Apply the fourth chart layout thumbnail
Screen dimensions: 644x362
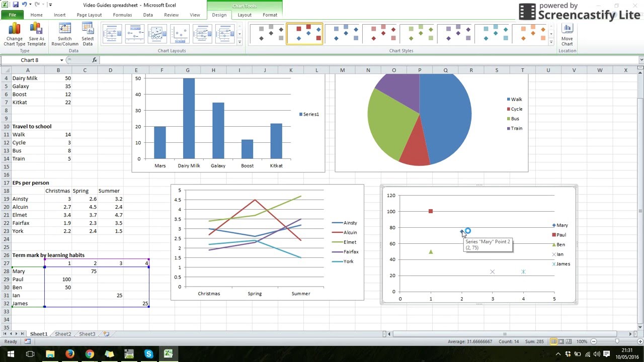click(x=180, y=34)
